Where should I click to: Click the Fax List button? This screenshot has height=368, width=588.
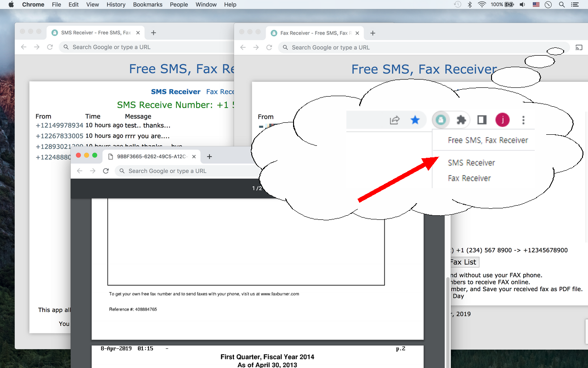coord(464,262)
